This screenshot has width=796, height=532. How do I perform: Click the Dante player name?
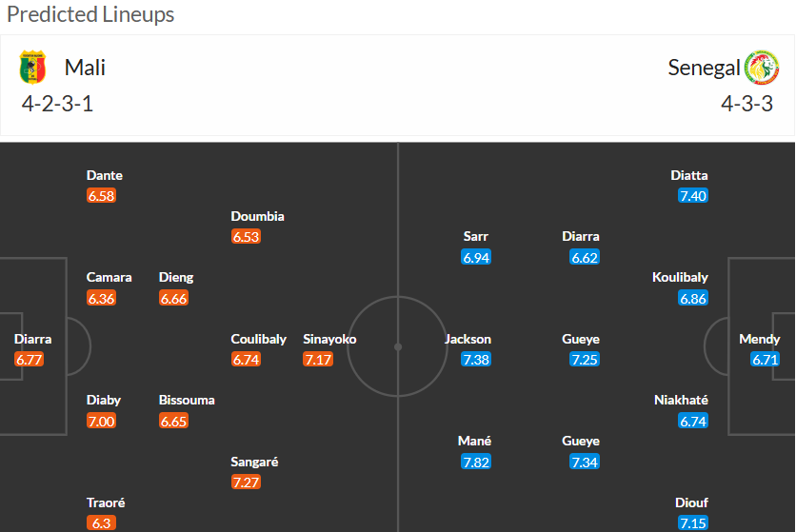point(105,175)
